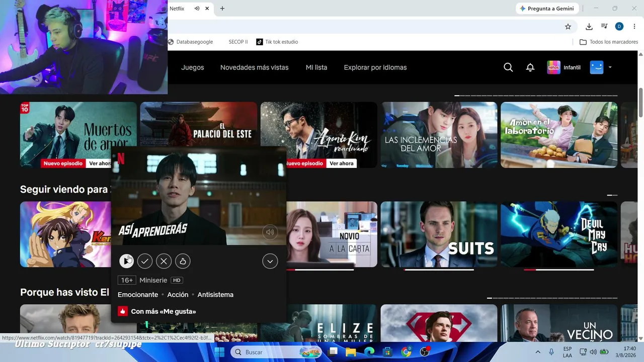This screenshot has width=644, height=362.
Task: Open the Chrome media controls icon
Action: coord(604,27)
